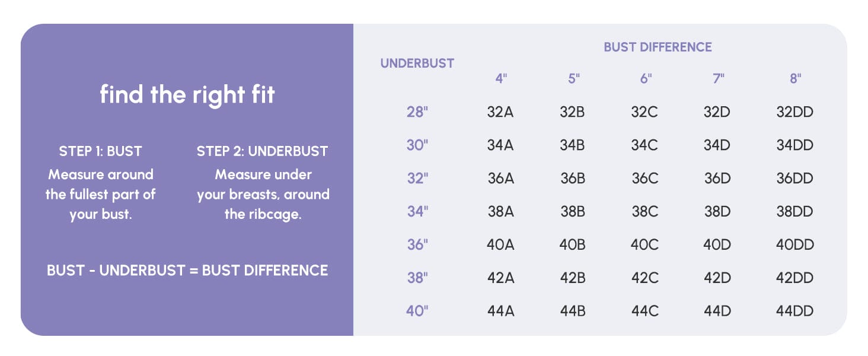Select the 28" underbust row label
868x356 pixels.
tap(417, 112)
